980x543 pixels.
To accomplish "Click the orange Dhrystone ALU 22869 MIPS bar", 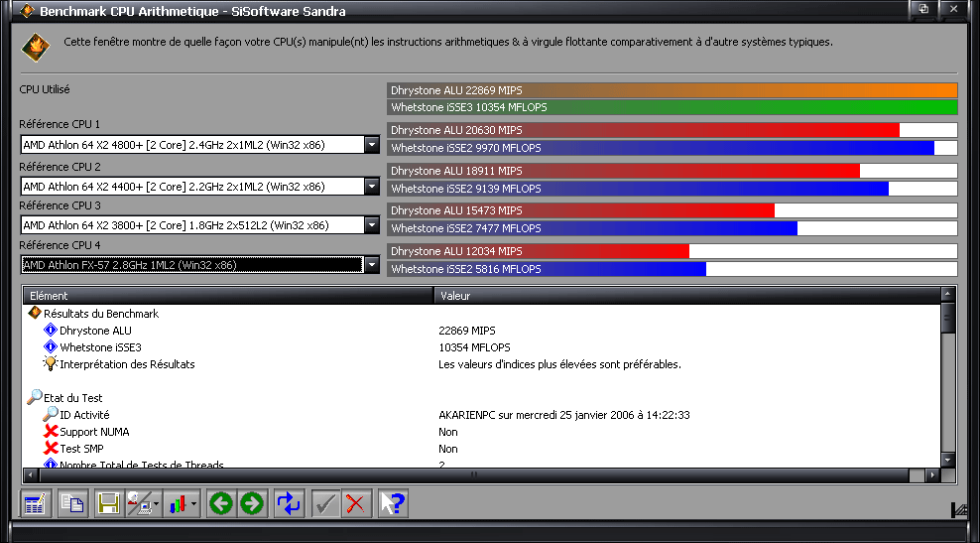I will 672,90.
